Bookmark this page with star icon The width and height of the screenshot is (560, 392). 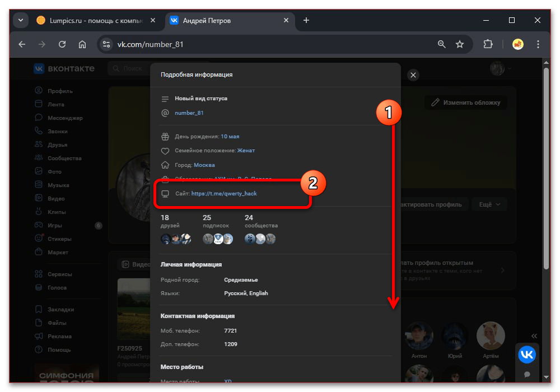(460, 44)
